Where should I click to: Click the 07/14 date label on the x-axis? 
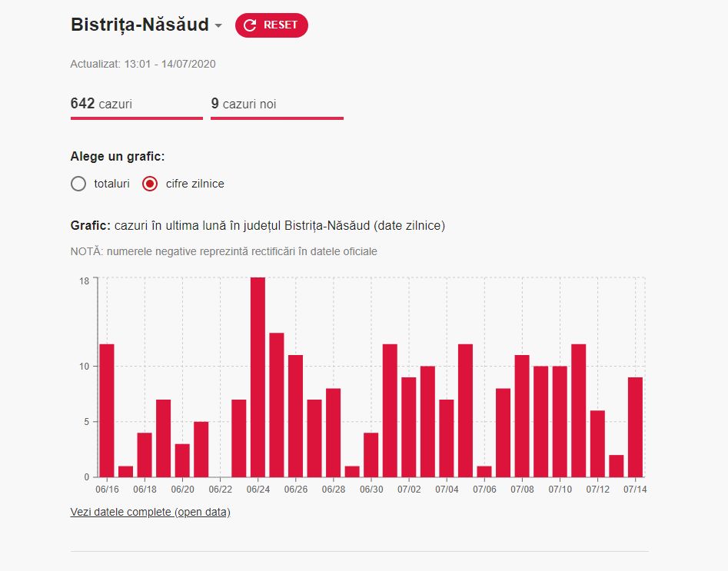point(635,490)
